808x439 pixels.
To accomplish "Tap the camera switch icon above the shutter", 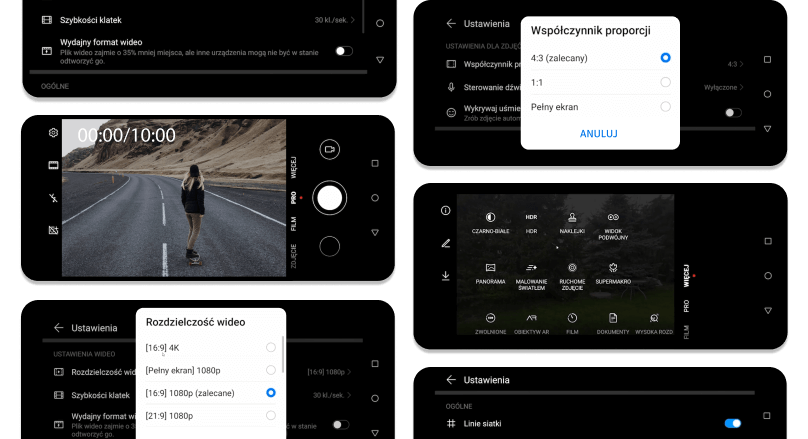I will tap(329, 149).
